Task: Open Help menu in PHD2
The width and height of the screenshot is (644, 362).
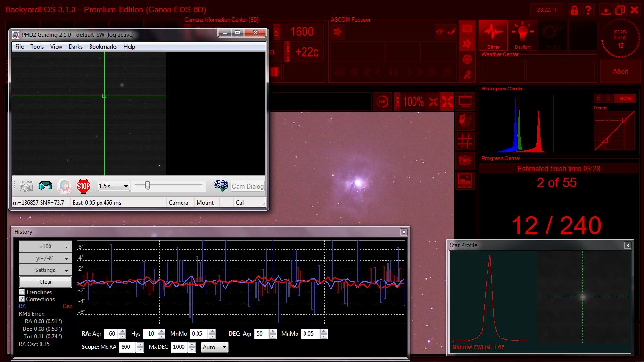Action: [129, 47]
